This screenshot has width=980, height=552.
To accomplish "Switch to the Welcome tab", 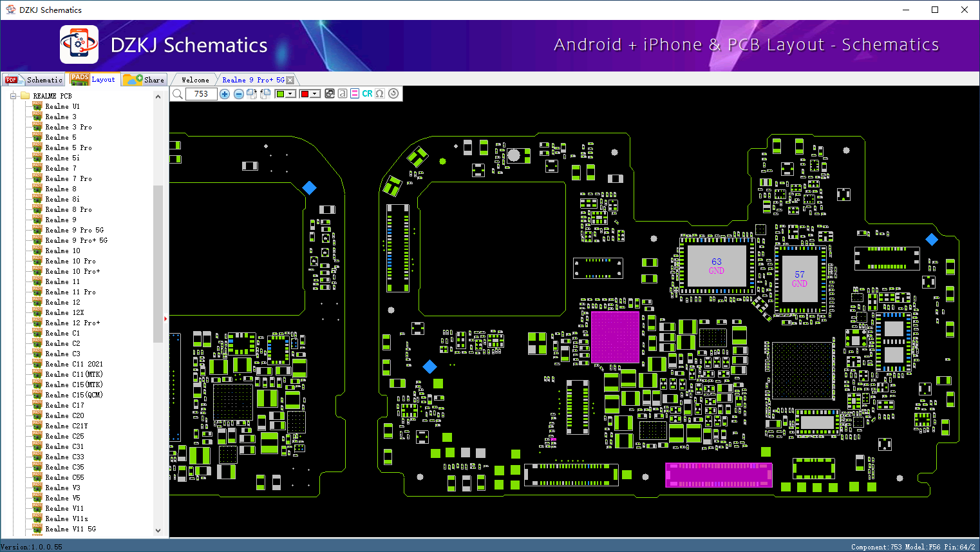I will [195, 80].
